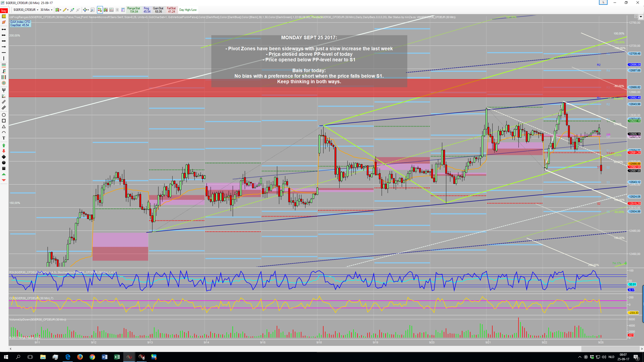Click the scrollbar right arrow

click(x=642, y=349)
